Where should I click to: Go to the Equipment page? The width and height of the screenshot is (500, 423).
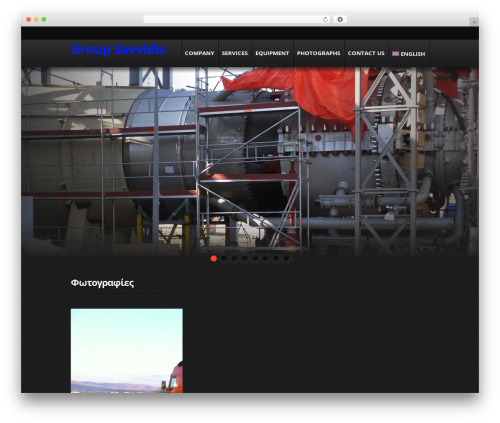272,53
